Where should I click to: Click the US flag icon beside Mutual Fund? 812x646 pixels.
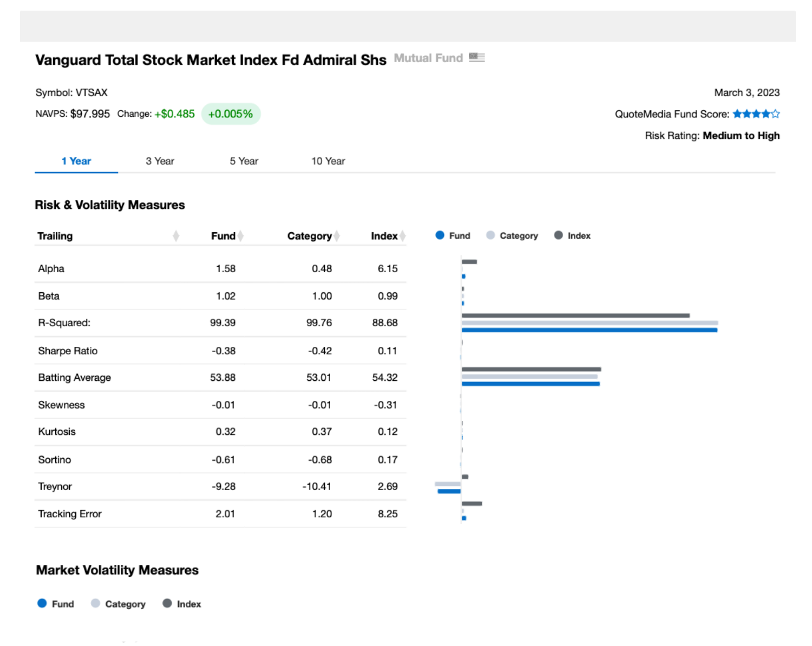click(x=477, y=56)
